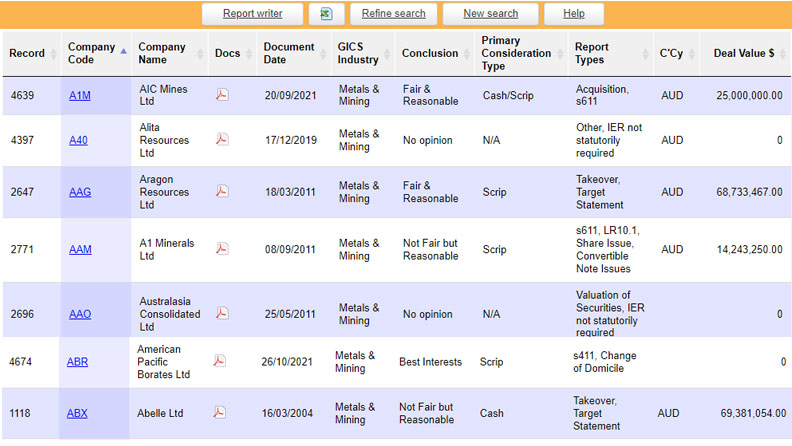Open the PDF document for Abelle Ltd
Screen dimensions: 792x446
click(x=219, y=412)
